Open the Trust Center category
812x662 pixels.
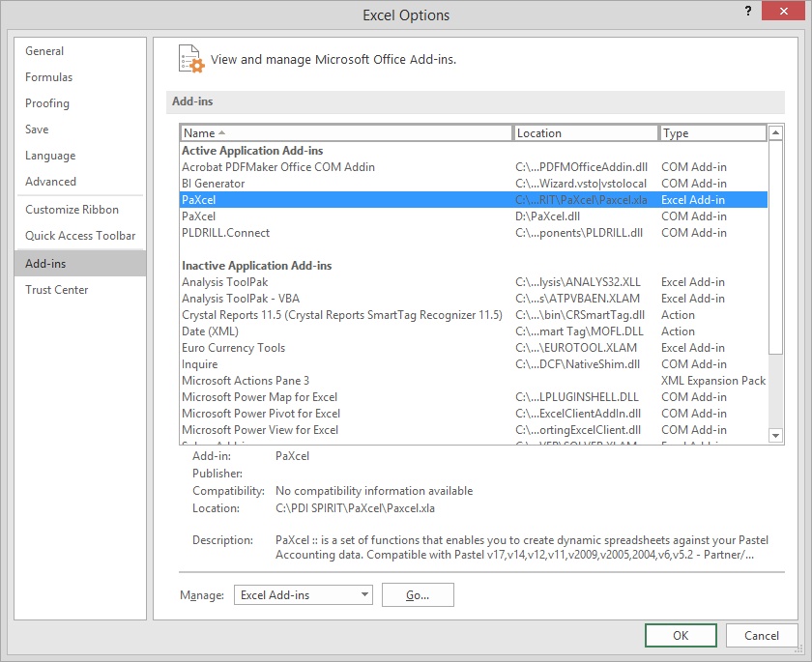[x=80, y=289]
